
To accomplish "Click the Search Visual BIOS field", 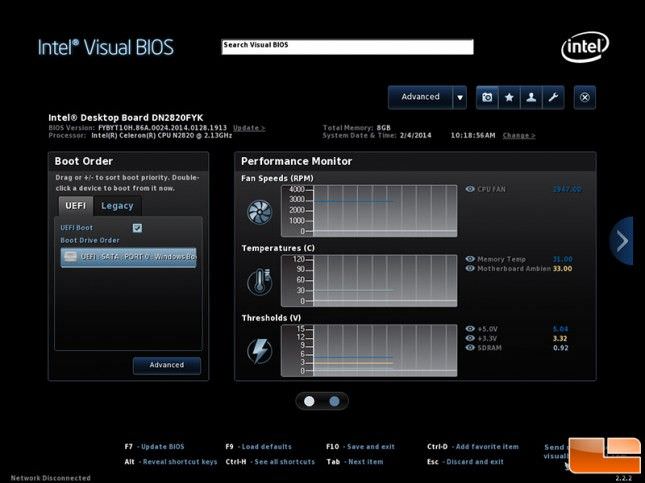I will (x=347, y=46).
